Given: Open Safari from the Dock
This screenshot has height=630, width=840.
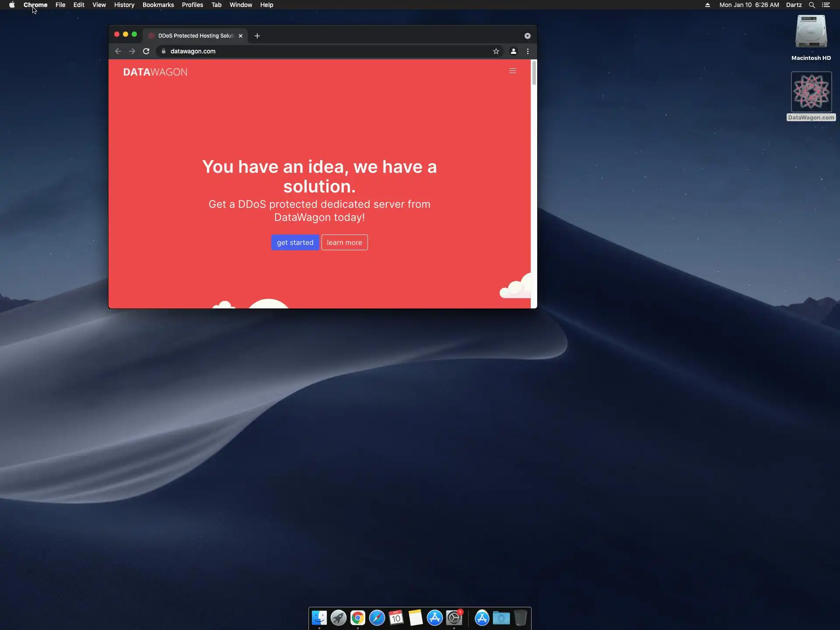Looking at the screenshot, I should point(377,618).
